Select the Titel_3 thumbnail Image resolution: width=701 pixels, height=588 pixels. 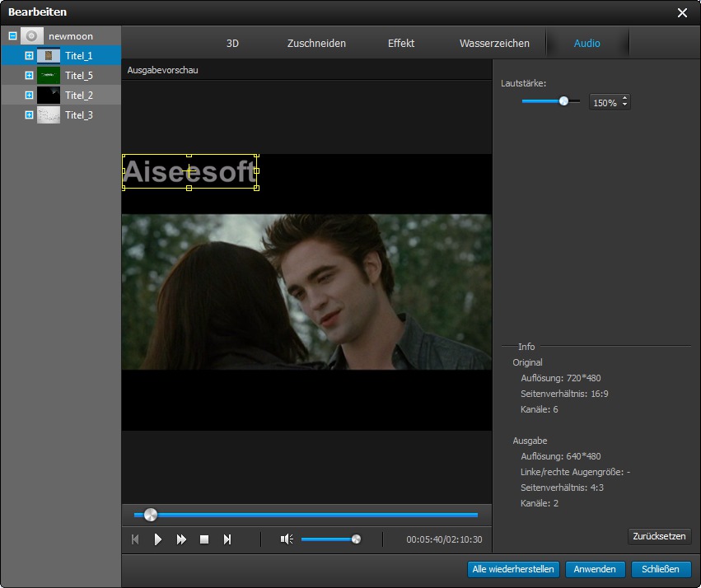pos(49,114)
